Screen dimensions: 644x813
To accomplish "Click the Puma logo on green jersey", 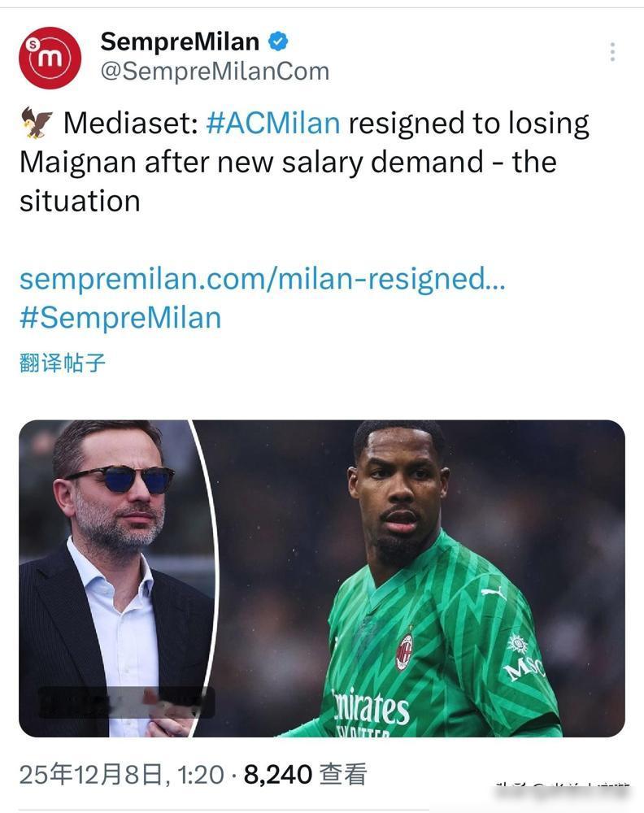I will [x=493, y=593].
